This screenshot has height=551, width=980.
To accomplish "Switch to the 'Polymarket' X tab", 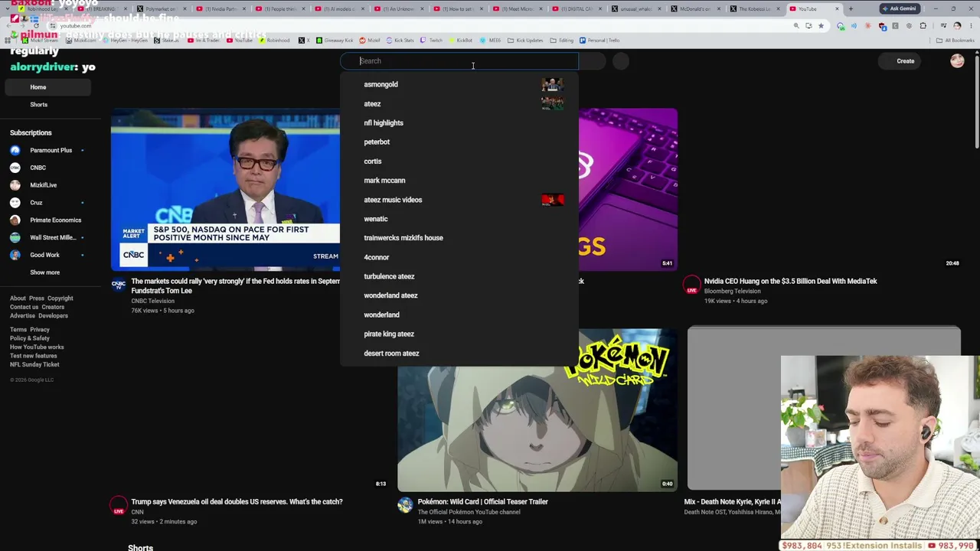I will (162, 8).
